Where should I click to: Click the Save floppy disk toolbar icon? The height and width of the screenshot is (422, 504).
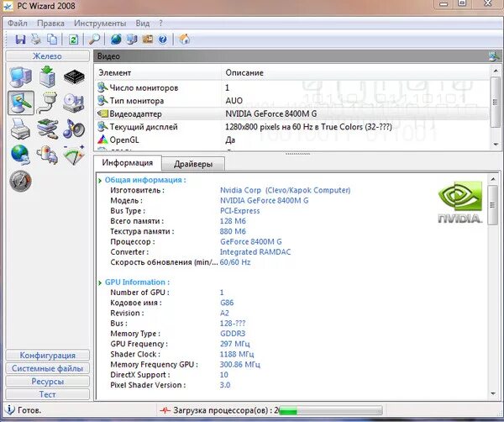click(x=20, y=40)
